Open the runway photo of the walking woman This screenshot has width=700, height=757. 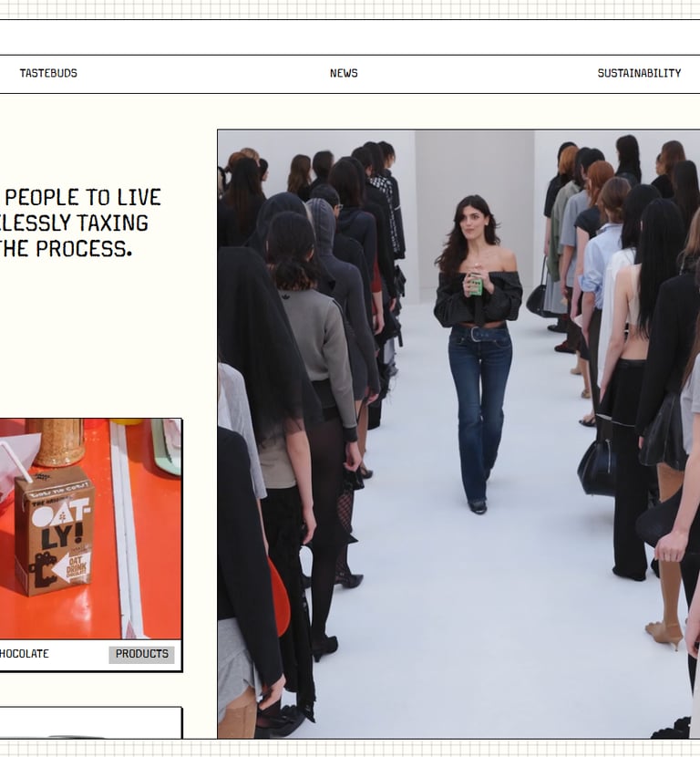pos(458,433)
